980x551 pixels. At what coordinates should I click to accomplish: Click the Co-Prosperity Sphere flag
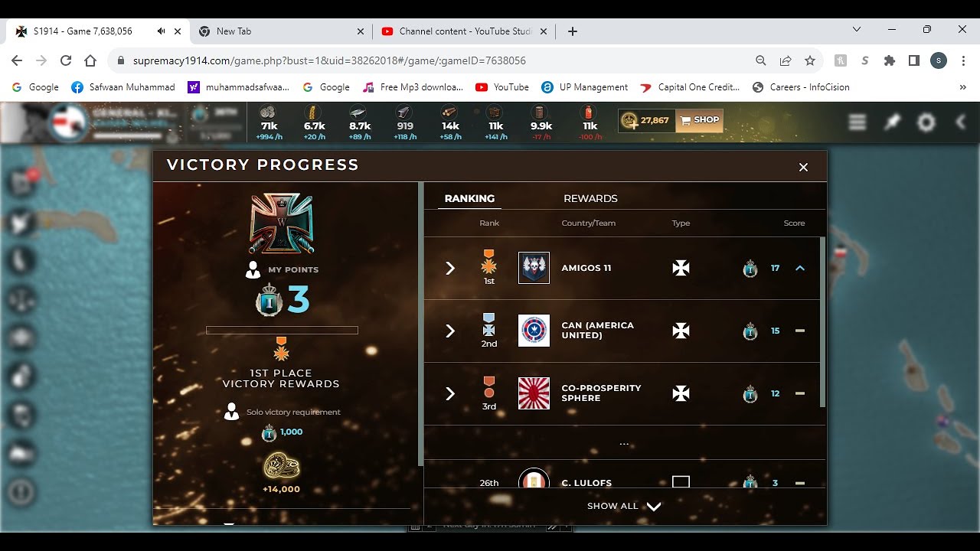(x=534, y=393)
